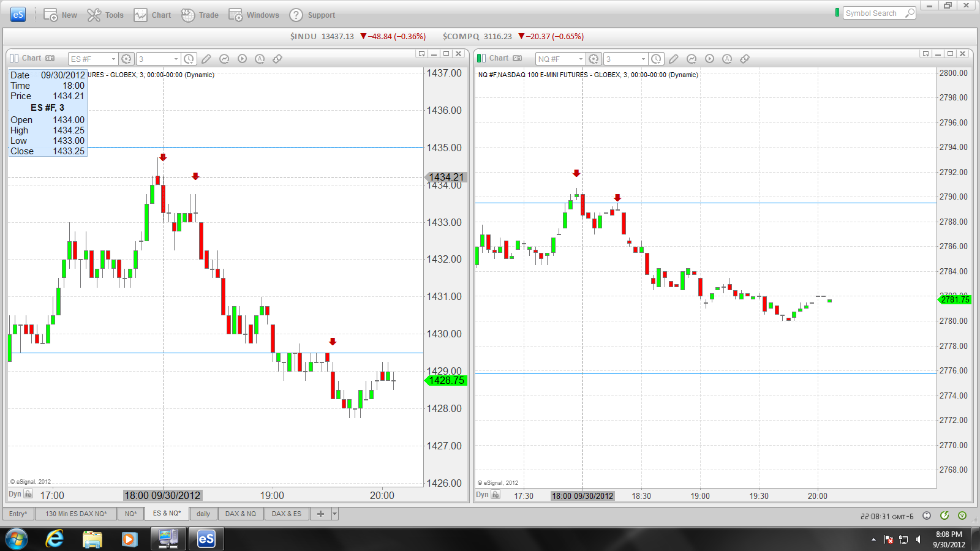Screen dimensions: 980x551
Task: Click the 18:00 09/30/2012 time marker in ES chart
Action: [x=162, y=495]
